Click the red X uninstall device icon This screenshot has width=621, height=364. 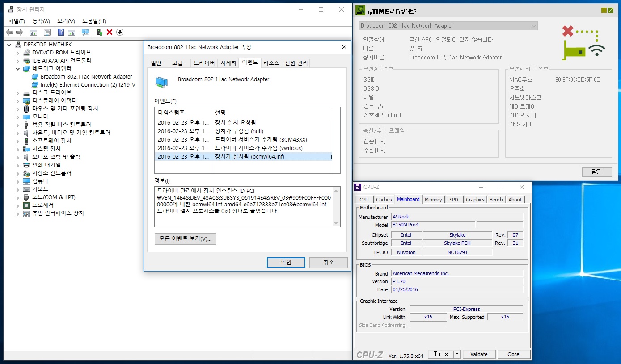click(110, 32)
